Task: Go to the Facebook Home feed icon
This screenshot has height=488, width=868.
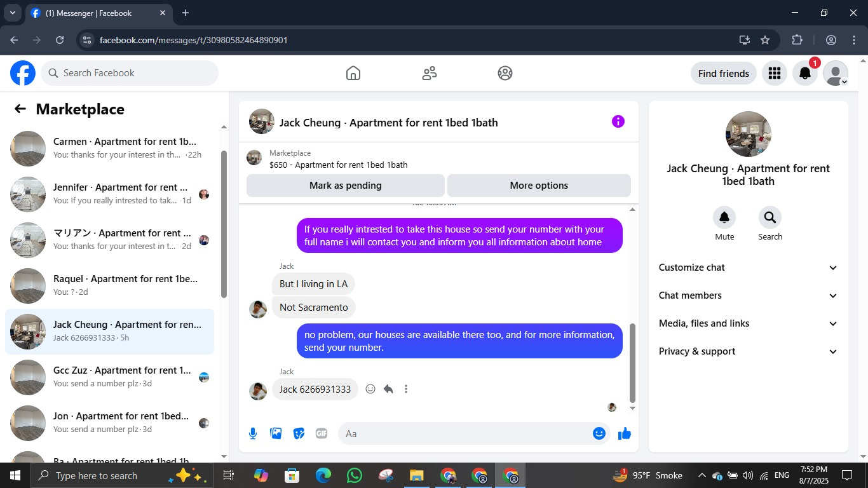Action: pos(353,73)
